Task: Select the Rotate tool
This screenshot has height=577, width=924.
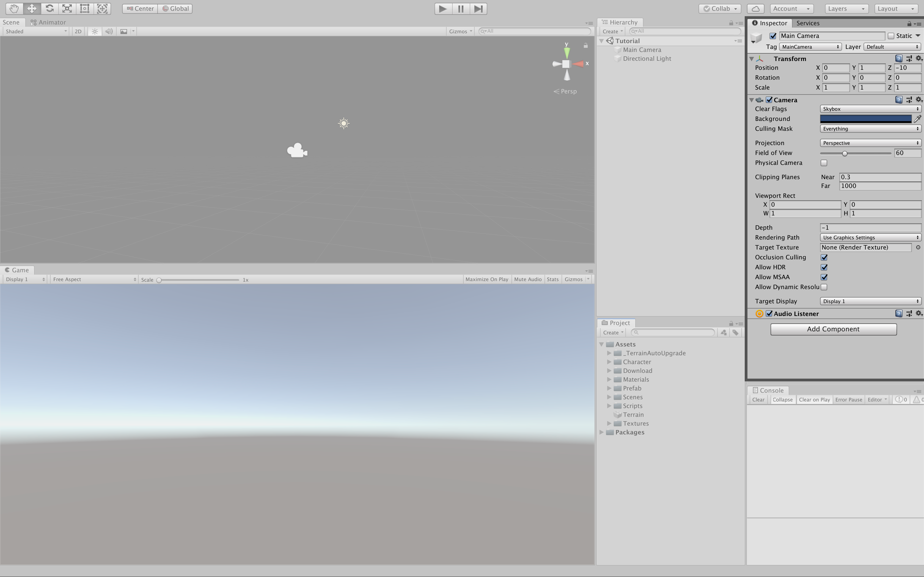Action: (49, 9)
